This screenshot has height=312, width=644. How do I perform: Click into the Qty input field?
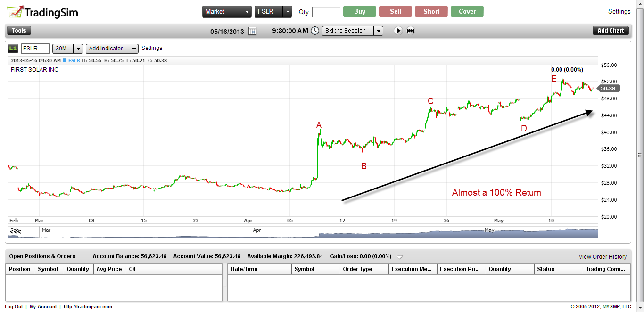[326, 12]
